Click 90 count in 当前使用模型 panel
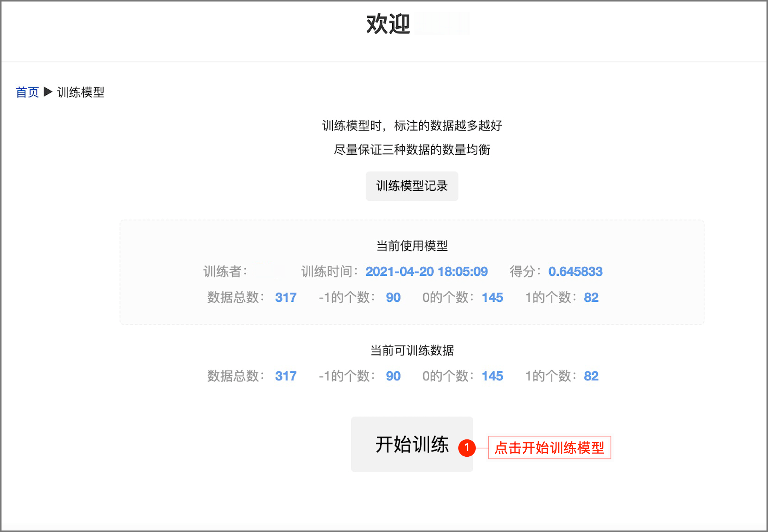The image size is (768, 532). click(393, 297)
